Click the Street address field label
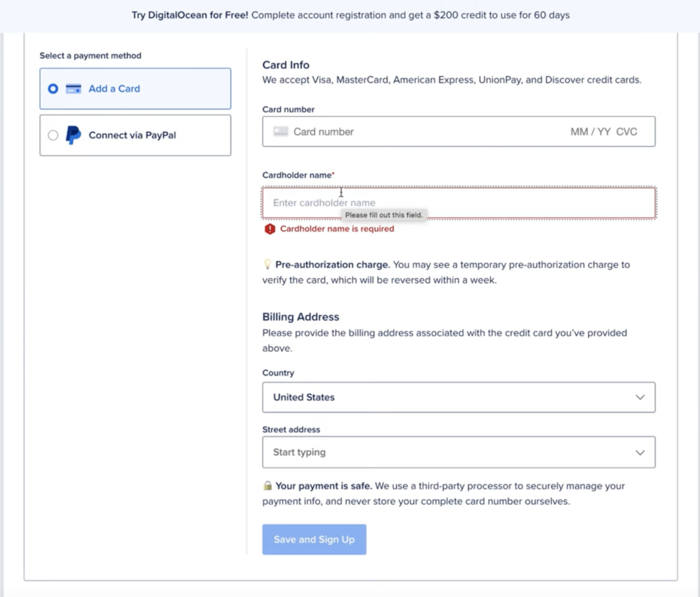700x597 pixels. (x=291, y=430)
